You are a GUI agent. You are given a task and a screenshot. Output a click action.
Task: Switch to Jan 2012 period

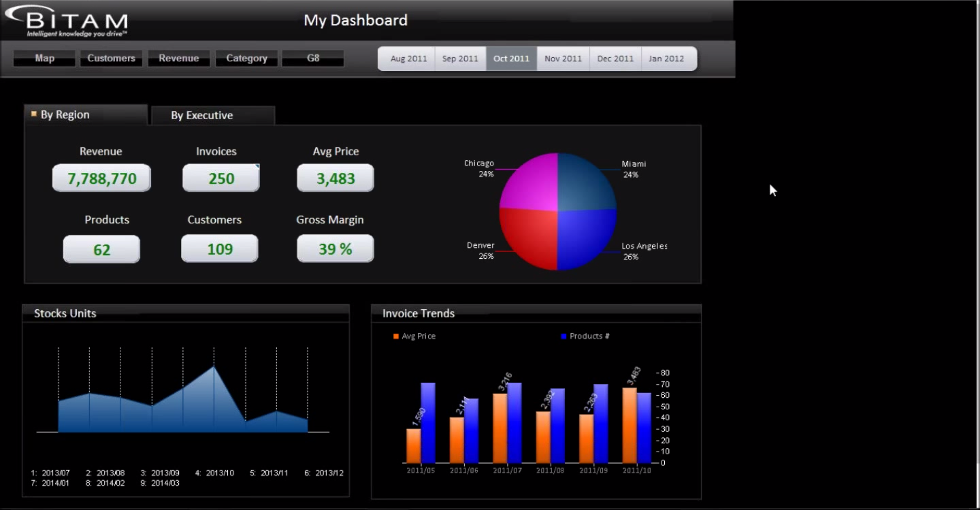point(666,59)
